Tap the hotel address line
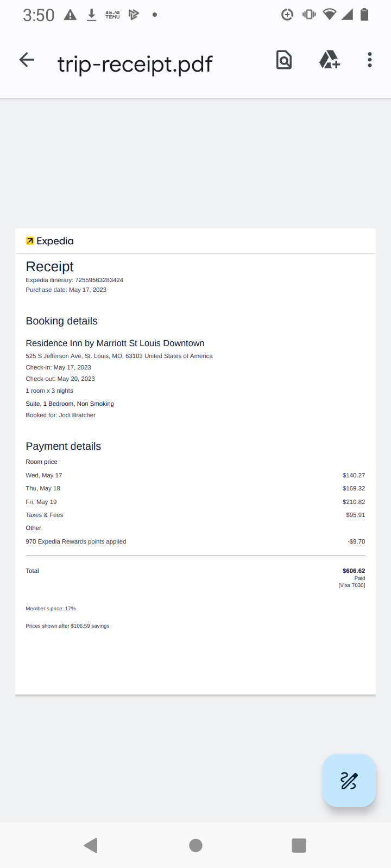Screen dimensions: 391x868 [119, 356]
